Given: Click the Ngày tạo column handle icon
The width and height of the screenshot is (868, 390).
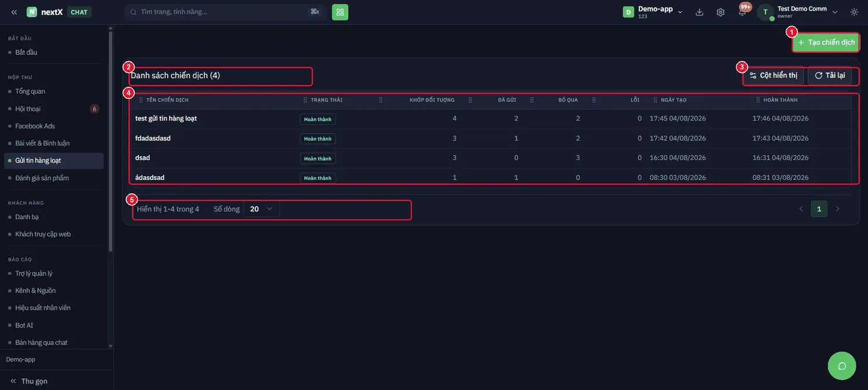Looking at the screenshot, I should point(656,100).
